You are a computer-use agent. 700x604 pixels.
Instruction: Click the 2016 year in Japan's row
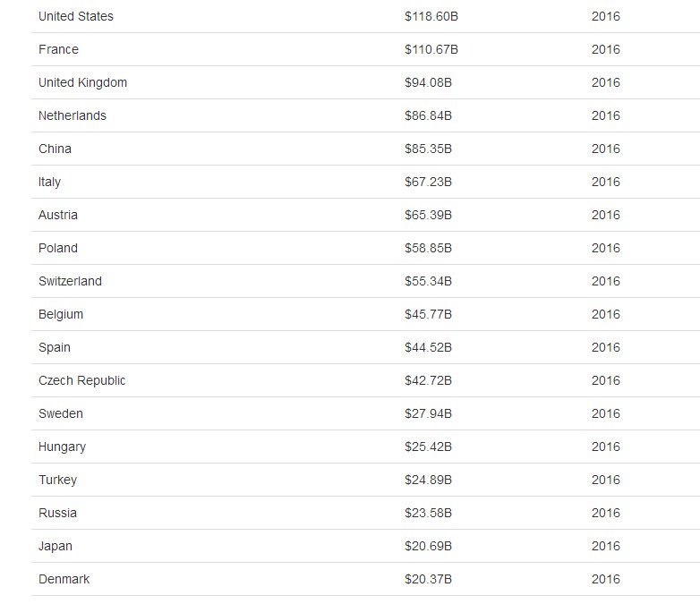coord(606,547)
